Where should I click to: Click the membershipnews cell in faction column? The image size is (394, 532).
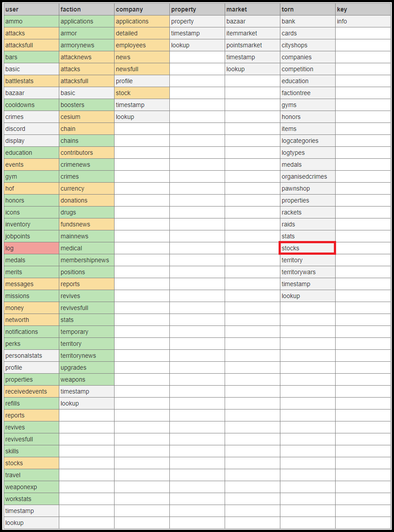(87, 260)
